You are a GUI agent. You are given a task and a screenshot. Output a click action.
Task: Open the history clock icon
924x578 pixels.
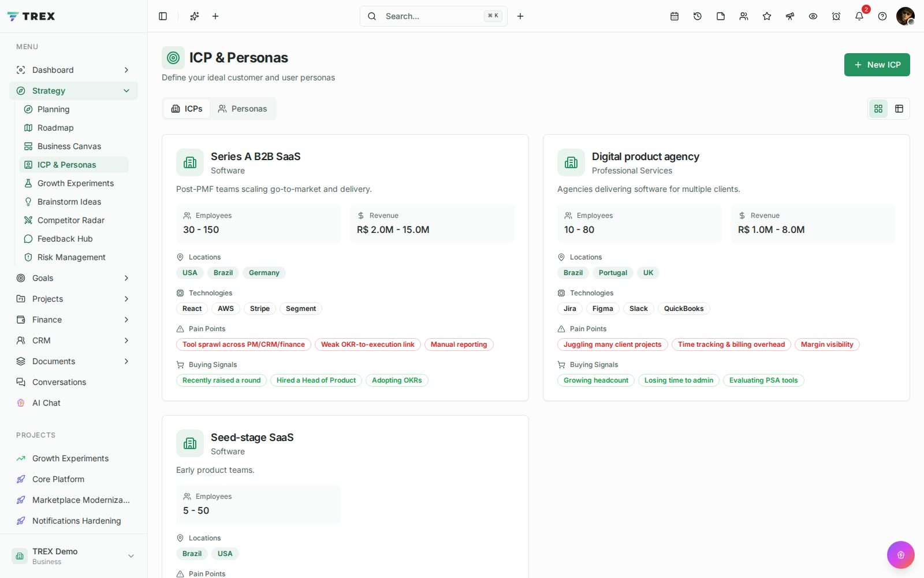coord(698,16)
